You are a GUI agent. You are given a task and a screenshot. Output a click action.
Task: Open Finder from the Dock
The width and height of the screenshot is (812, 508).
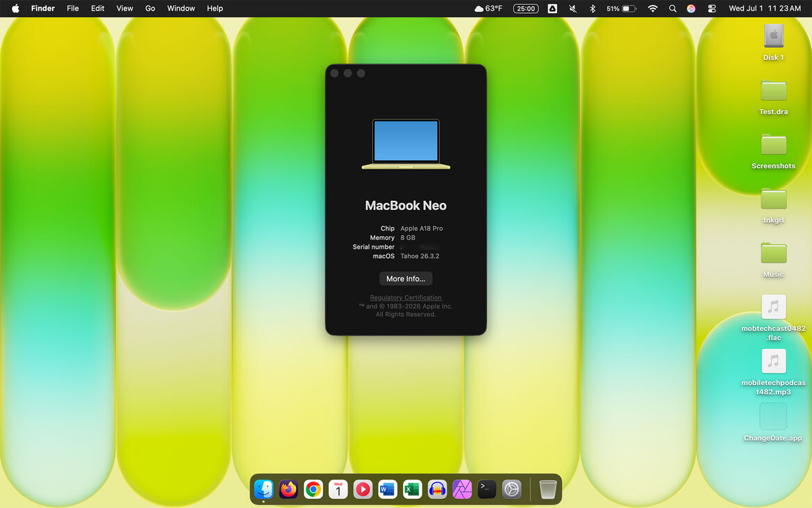(263, 489)
